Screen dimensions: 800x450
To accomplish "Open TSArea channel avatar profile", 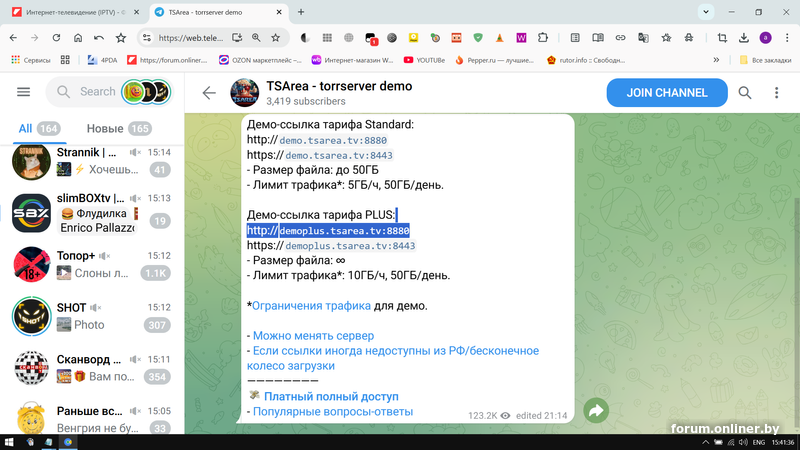I will [x=244, y=92].
